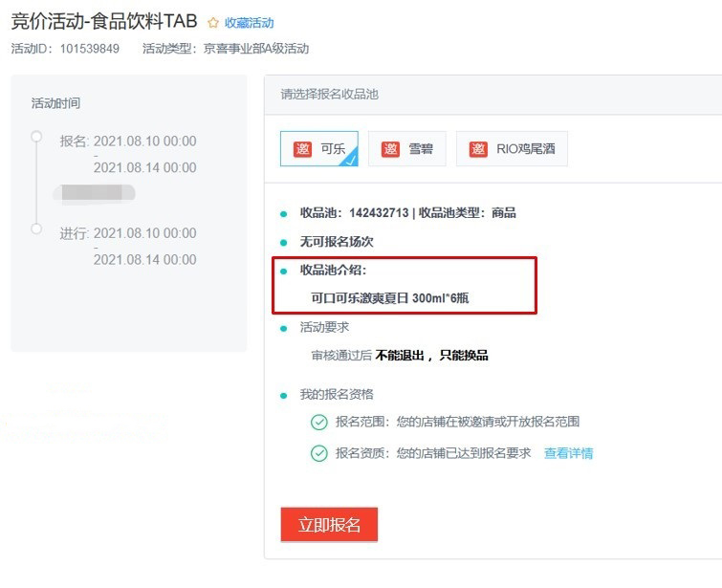This screenshot has width=722, height=588.
Task: Click the 收藏活动 link
Action: point(249,23)
